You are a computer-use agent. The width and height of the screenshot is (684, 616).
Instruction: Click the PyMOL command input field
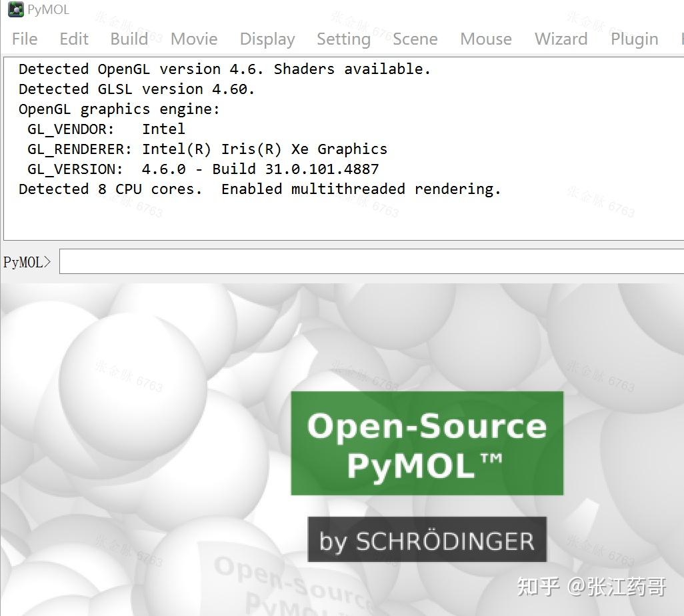pyautogui.click(x=371, y=261)
